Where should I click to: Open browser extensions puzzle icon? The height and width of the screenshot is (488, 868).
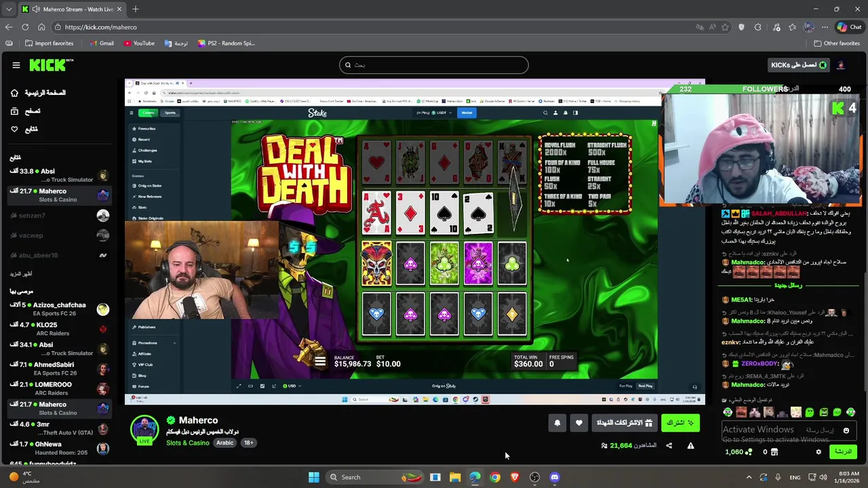(757, 27)
